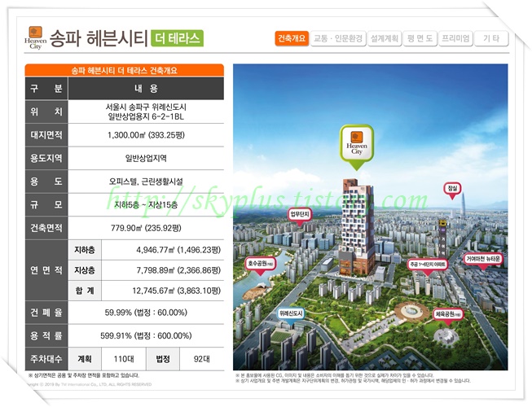This screenshot has width=532, height=407.
Task: Click the 송파 헤븐시티 page title
Action: (x=99, y=38)
